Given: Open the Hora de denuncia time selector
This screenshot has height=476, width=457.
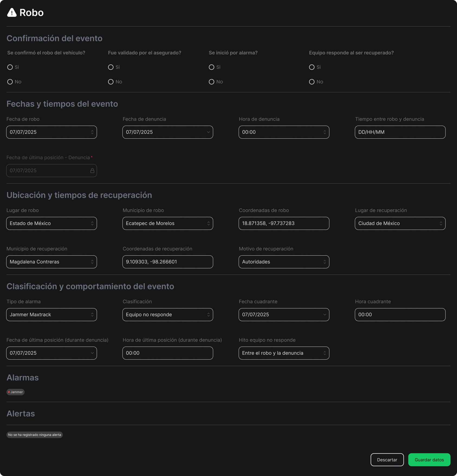Looking at the screenshot, I should point(284,132).
